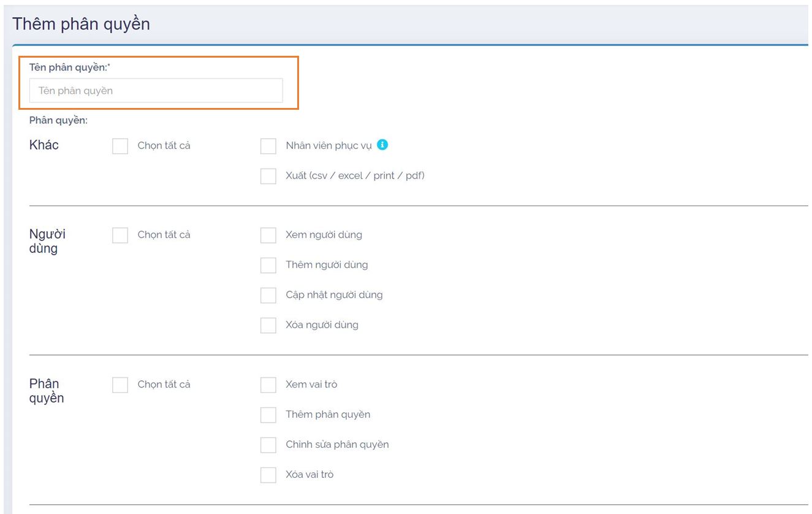
Task: Enable the Nhân viên phục vụ checkbox
Action: pyautogui.click(x=268, y=146)
